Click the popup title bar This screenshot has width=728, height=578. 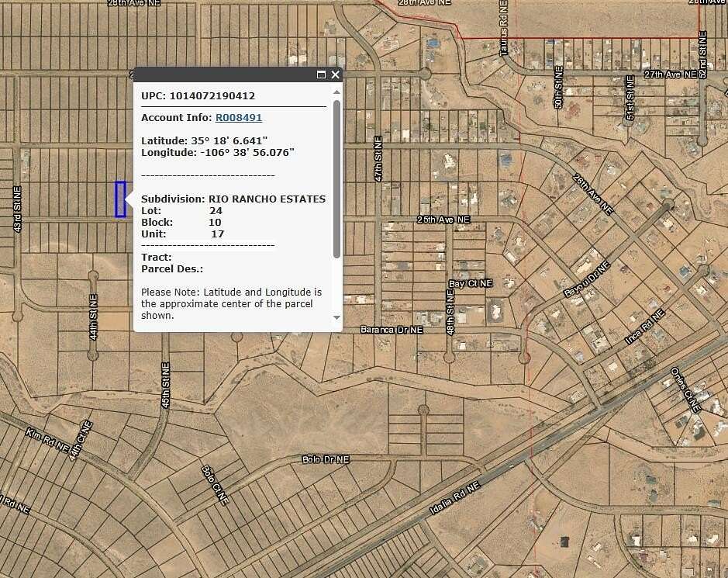click(x=225, y=75)
